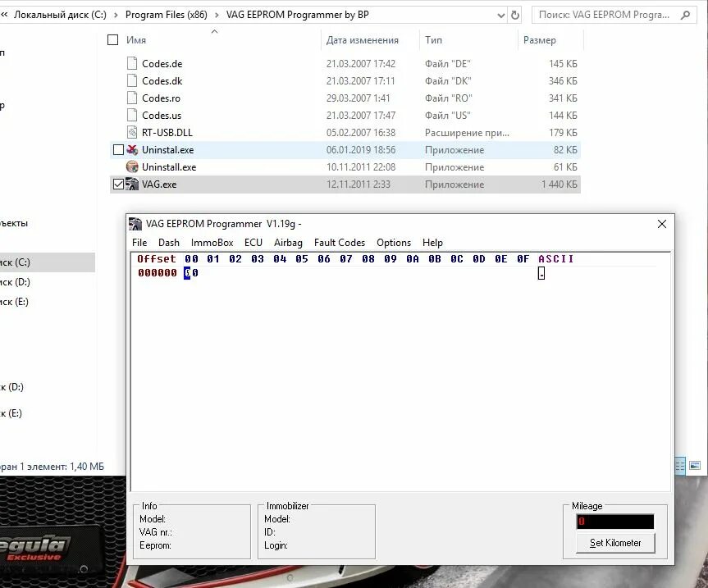The width and height of the screenshot is (708, 588).
Task: Click the Codes.us file icon
Action: (132, 115)
